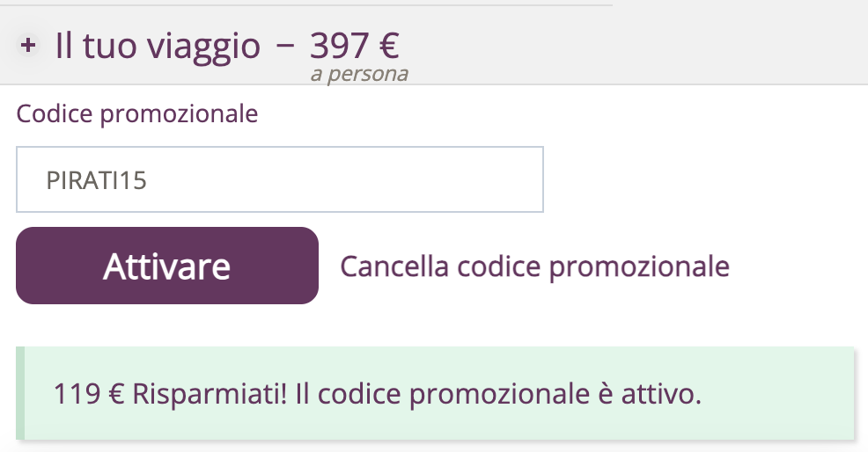Click the euro symbol next to 397

coord(389,46)
